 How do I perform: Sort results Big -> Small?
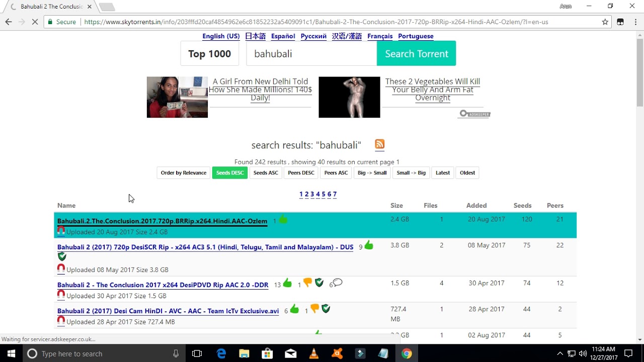(x=372, y=173)
